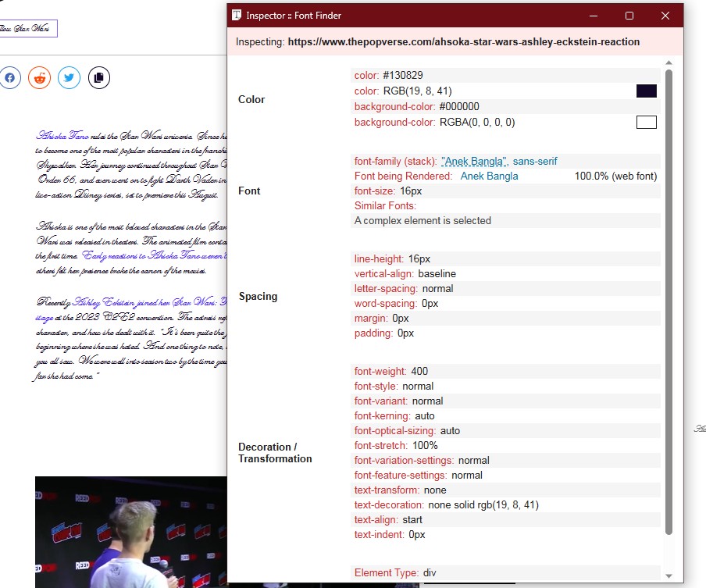Image resolution: width=706 pixels, height=588 pixels.
Task: Click the Font Finder title bar icon
Action: pos(237,16)
